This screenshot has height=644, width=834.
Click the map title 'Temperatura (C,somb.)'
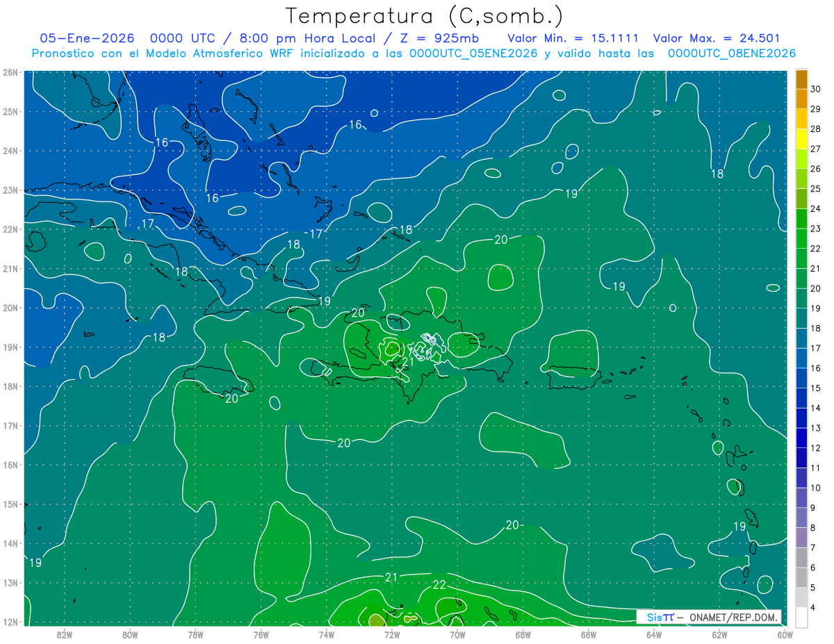click(425, 16)
